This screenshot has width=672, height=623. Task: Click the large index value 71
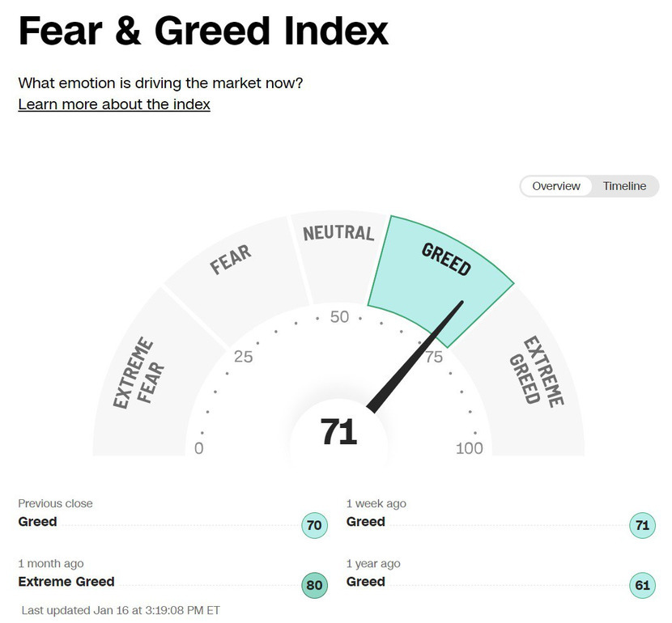[x=338, y=433]
